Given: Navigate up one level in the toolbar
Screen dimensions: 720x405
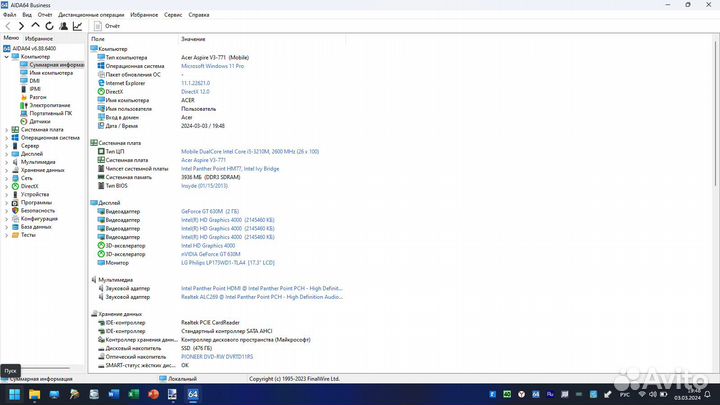Looking at the screenshot, I should [35, 26].
